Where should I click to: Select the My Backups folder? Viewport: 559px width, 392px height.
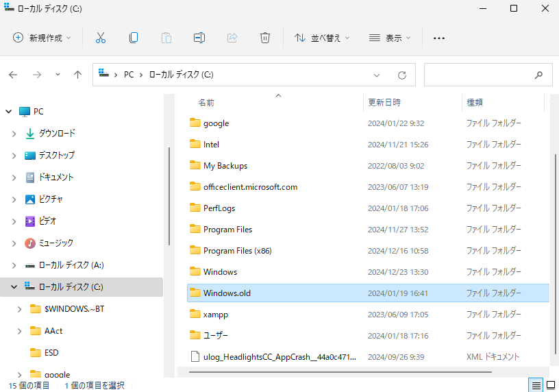pos(225,166)
